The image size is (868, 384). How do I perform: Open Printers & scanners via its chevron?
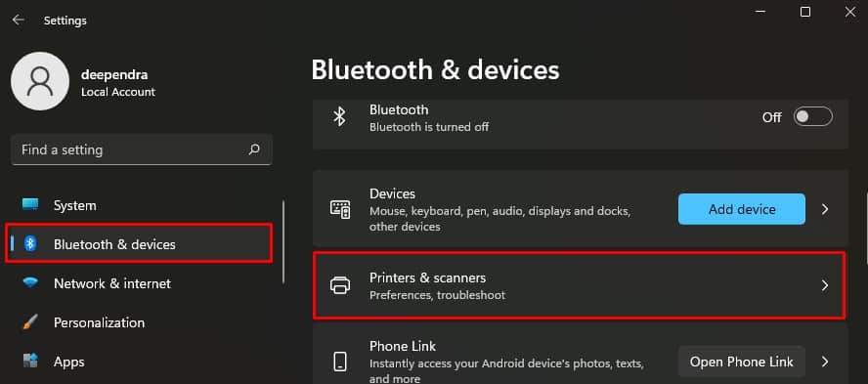coord(825,285)
